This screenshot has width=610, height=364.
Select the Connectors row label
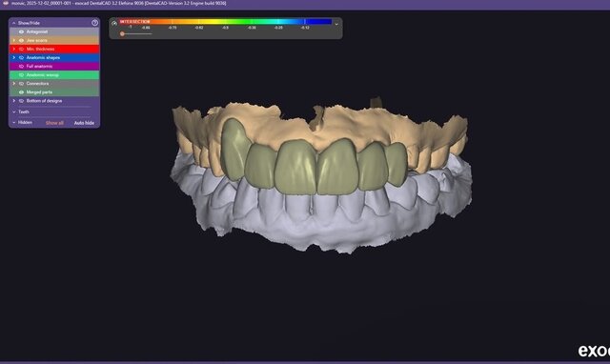click(37, 84)
